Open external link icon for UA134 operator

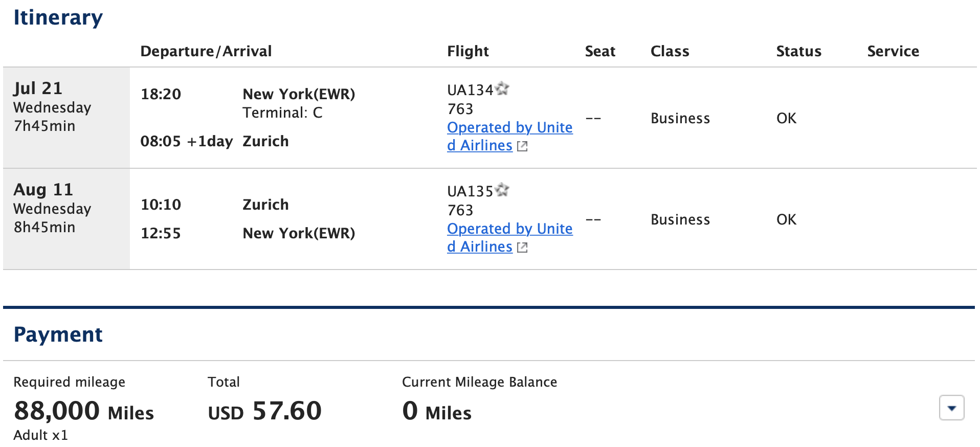coord(522,146)
